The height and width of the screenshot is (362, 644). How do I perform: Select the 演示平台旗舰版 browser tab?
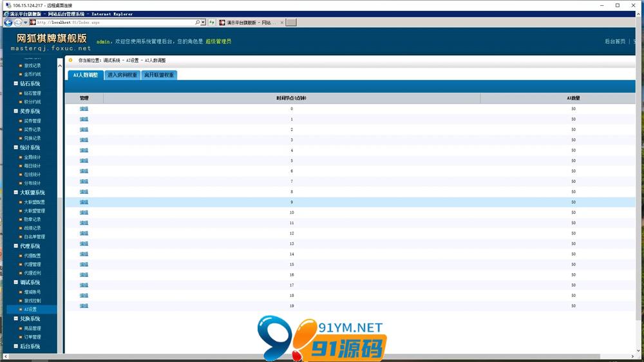click(251, 23)
